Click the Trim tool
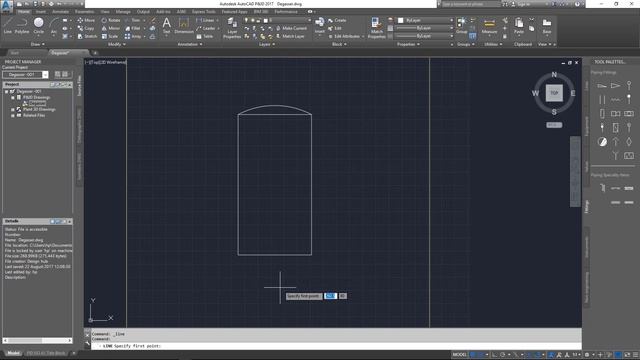The image size is (640, 360). click(x=133, y=20)
